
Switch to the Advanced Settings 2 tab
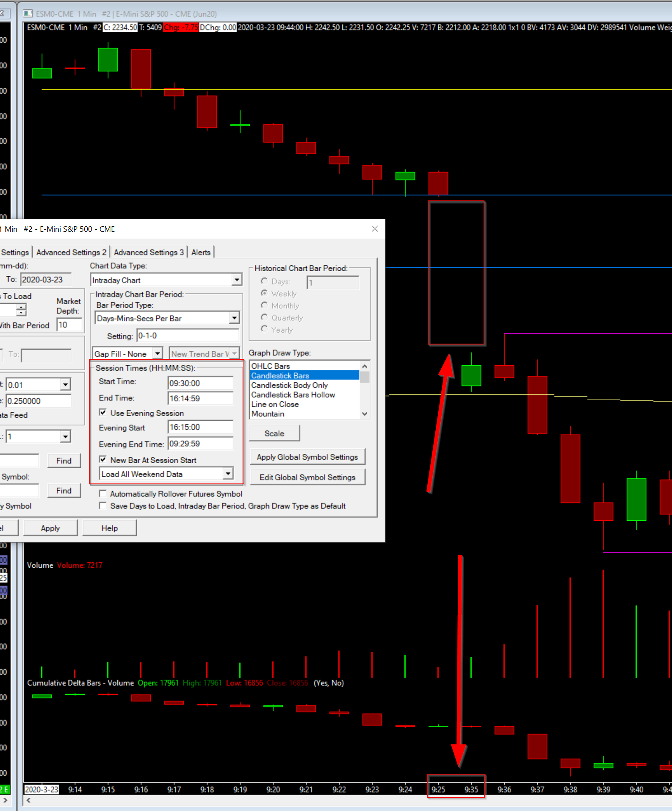click(x=72, y=252)
